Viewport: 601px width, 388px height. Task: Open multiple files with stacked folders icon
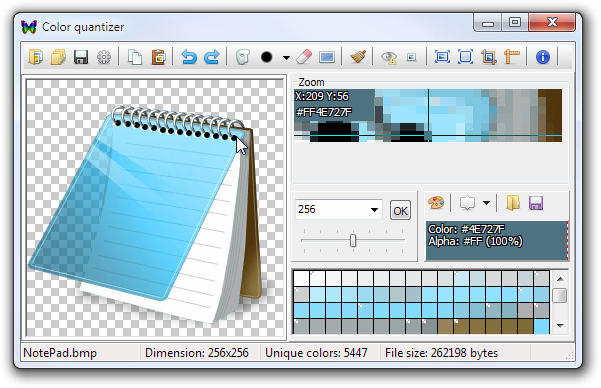pos(58,57)
